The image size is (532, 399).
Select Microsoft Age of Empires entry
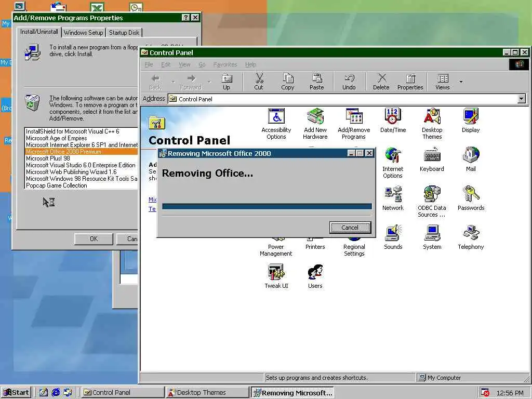tap(82, 138)
